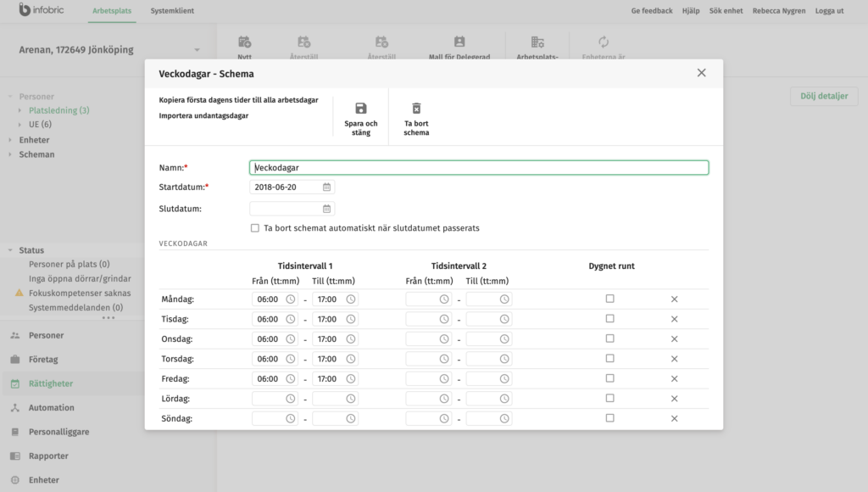Enable automatic schedule removal after end date checkbox
Screen dimensions: 868x492
[255, 228]
